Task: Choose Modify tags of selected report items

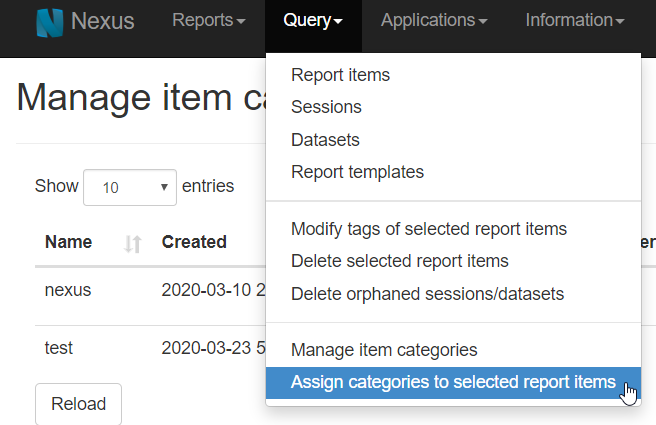Action: [453, 229]
